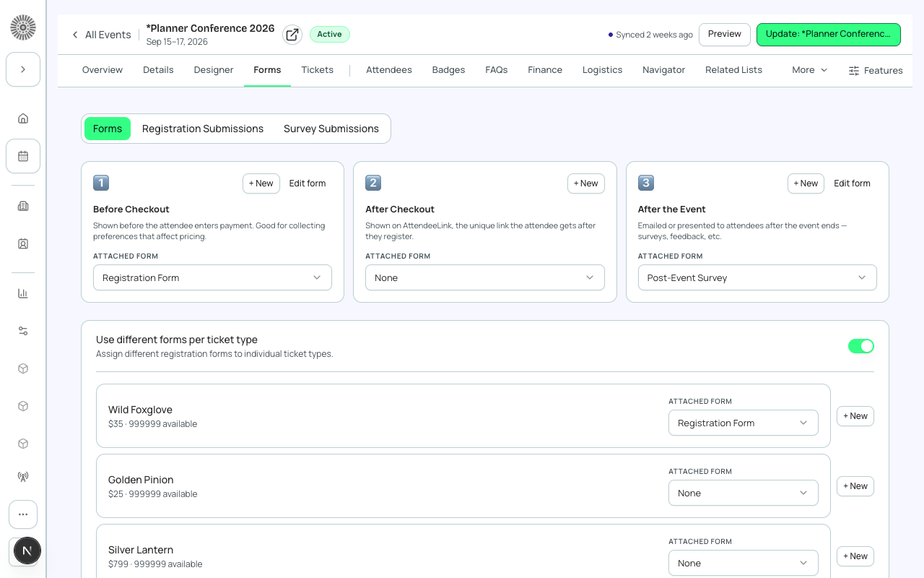Click the Preview button
The width and height of the screenshot is (924, 578).
[725, 34]
